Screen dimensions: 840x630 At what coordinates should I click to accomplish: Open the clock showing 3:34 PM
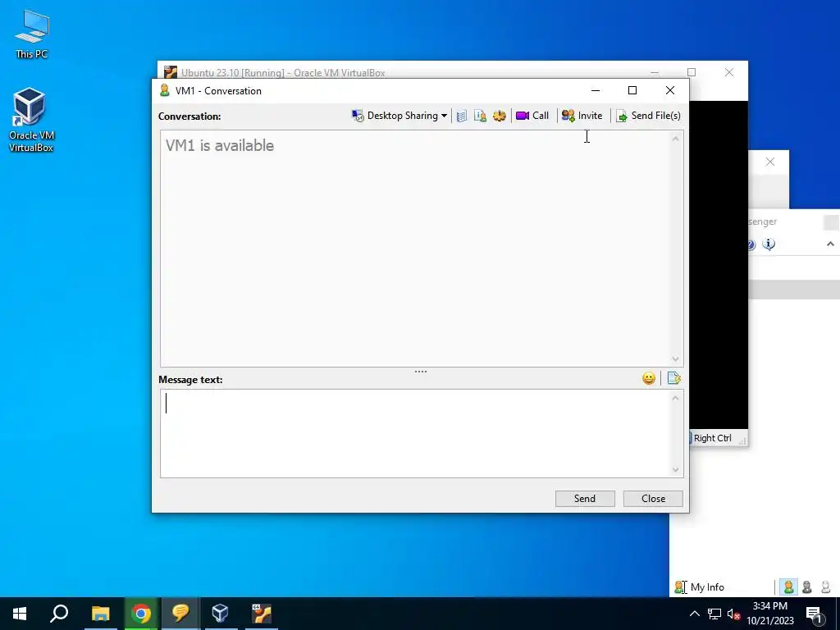pos(769,614)
